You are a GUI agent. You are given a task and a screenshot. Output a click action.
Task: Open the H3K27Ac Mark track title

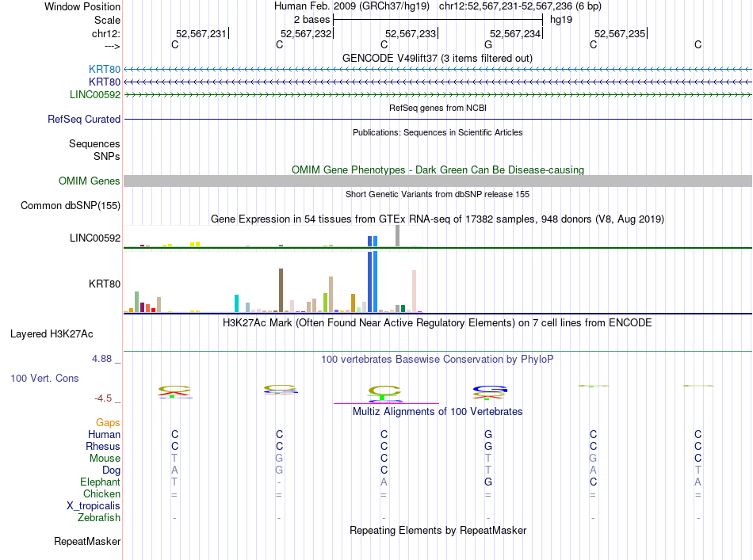(x=438, y=323)
